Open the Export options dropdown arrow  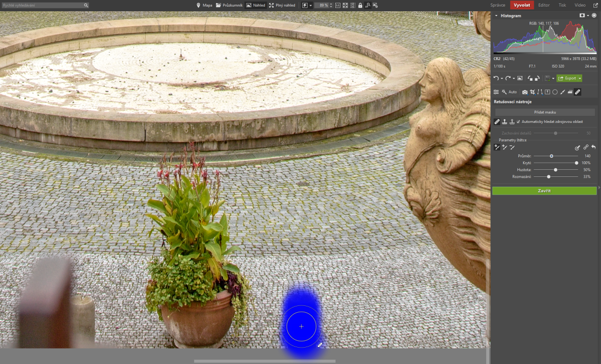point(580,78)
